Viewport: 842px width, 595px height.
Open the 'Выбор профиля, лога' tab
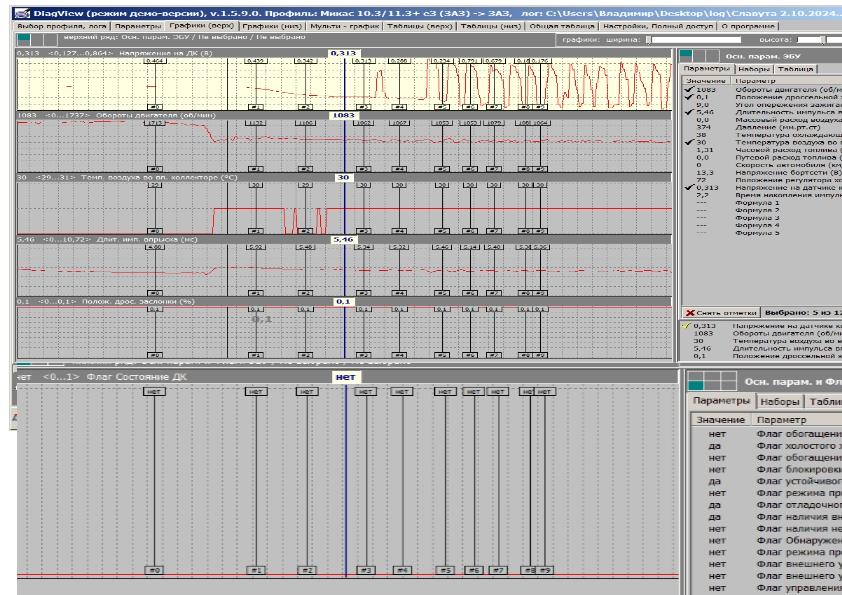[62, 26]
